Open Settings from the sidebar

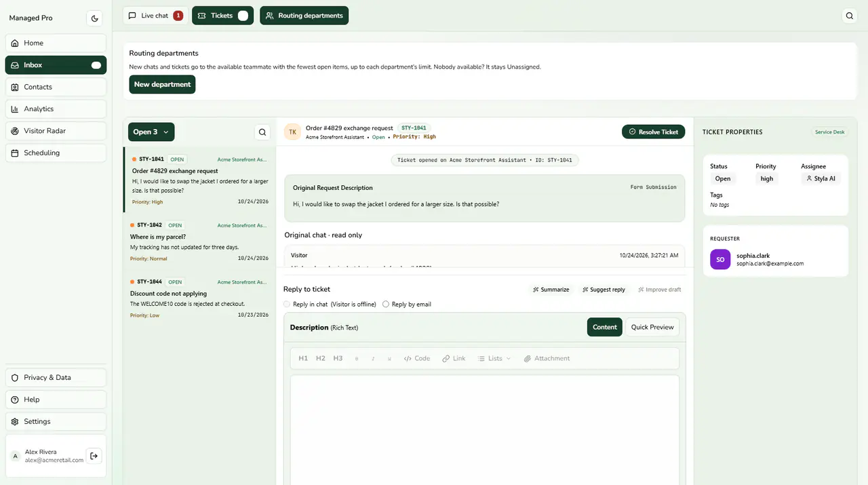[56, 421]
